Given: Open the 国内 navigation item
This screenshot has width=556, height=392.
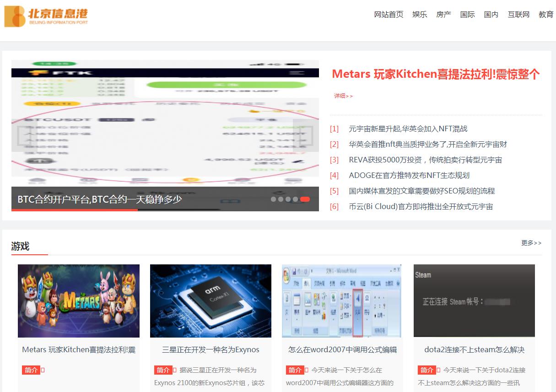Looking at the screenshot, I should (491, 14).
